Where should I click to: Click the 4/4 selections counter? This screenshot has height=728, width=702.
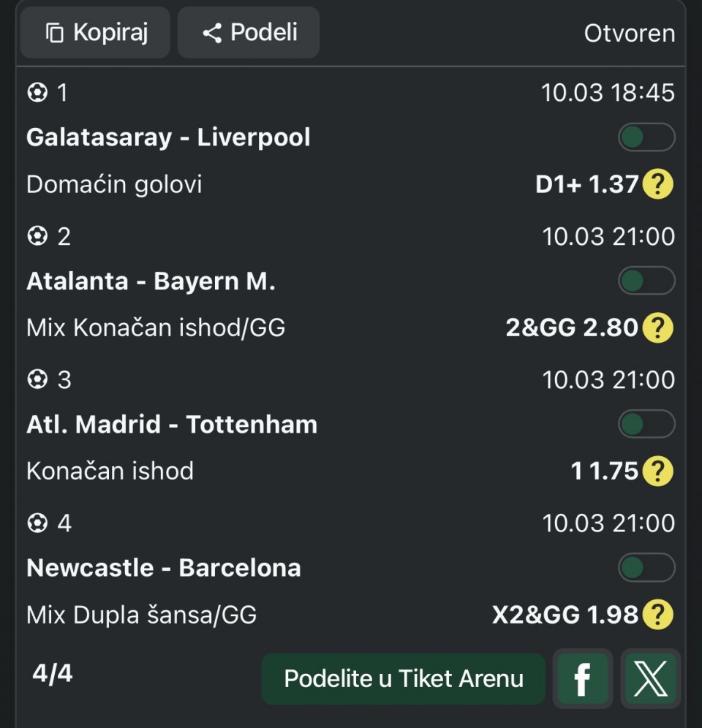[x=53, y=673]
